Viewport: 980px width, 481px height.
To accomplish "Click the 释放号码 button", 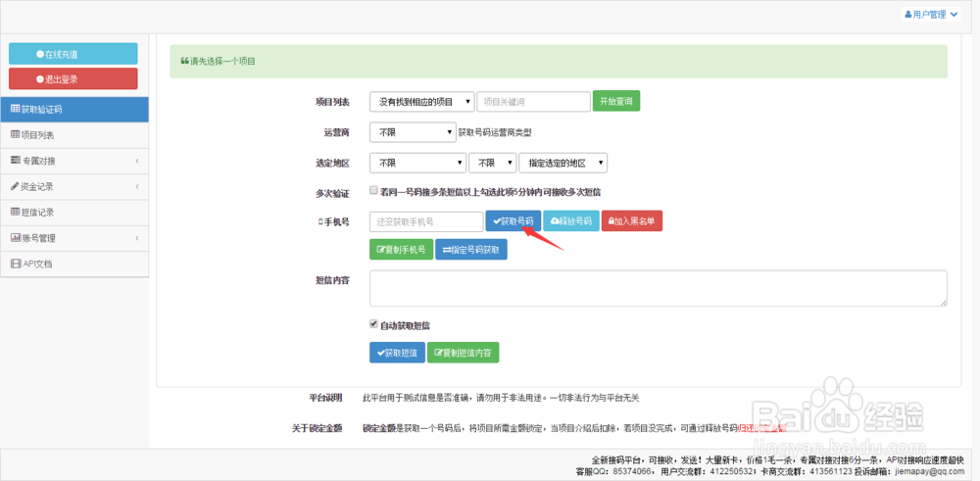I will pos(571,221).
